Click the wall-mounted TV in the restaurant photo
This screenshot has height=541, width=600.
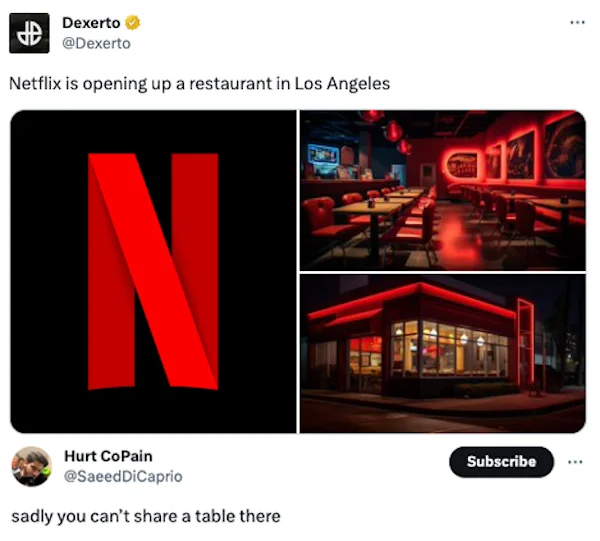(323, 155)
